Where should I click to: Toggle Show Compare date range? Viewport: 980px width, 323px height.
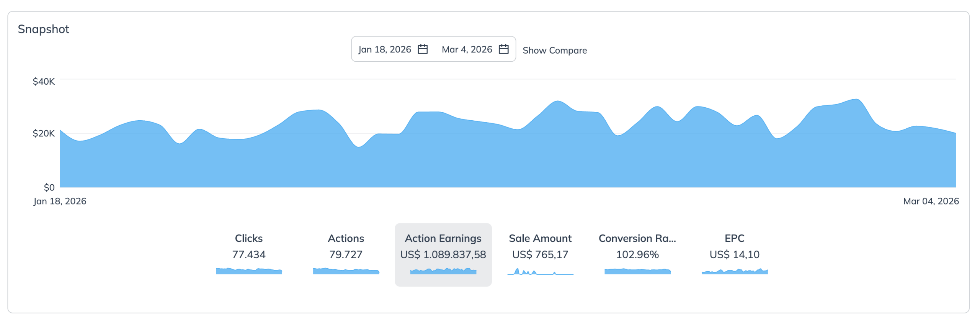click(554, 50)
